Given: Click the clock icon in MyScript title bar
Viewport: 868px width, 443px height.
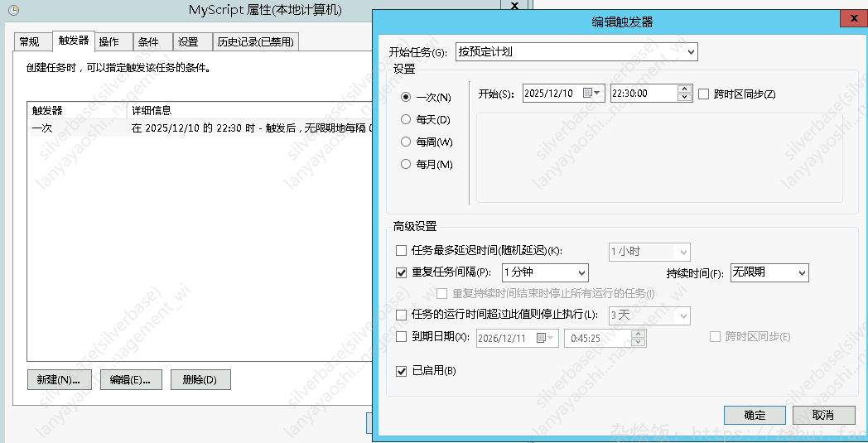Looking at the screenshot, I should 14,10.
